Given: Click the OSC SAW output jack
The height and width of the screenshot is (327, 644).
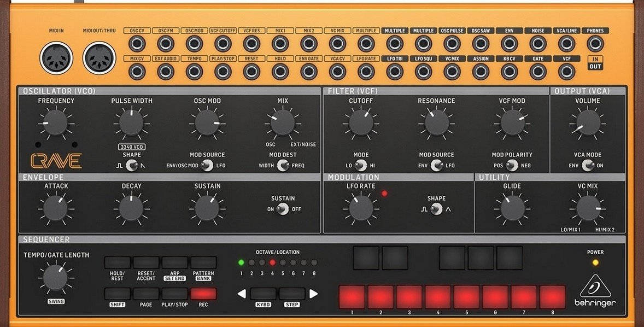Looking at the screenshot, I should coord(481,44).
